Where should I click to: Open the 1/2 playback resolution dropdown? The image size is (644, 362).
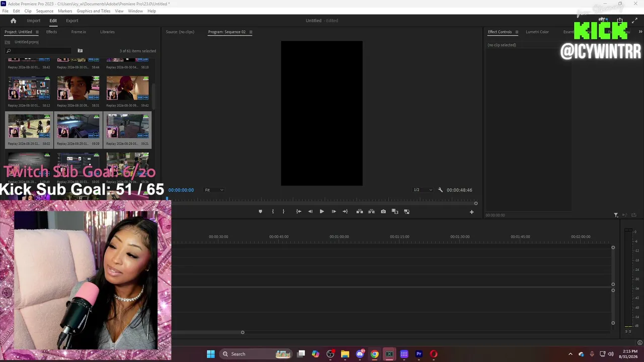[x=423, y=190]
